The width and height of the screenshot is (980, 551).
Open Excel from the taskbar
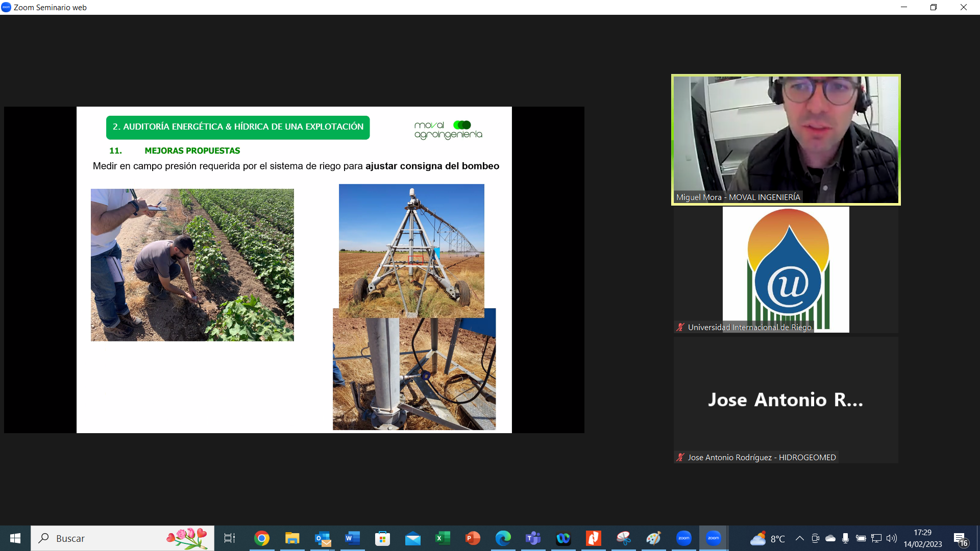click(443, 538)
